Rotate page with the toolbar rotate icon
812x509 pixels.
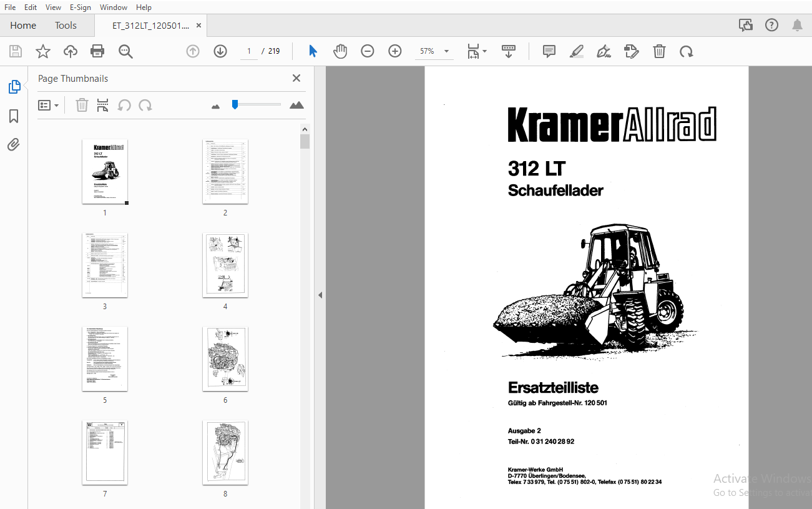coord(687,51)
